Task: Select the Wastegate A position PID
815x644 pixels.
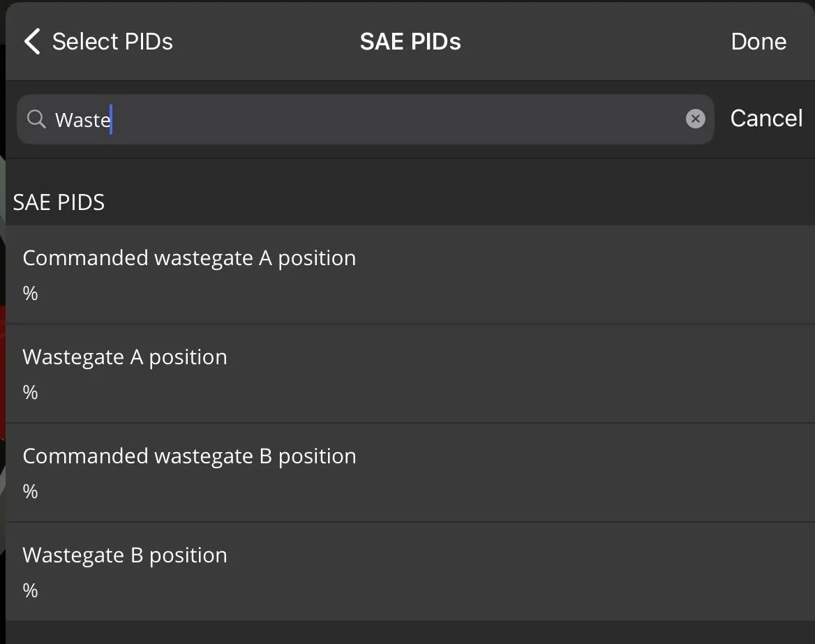Action: point(125,358)
